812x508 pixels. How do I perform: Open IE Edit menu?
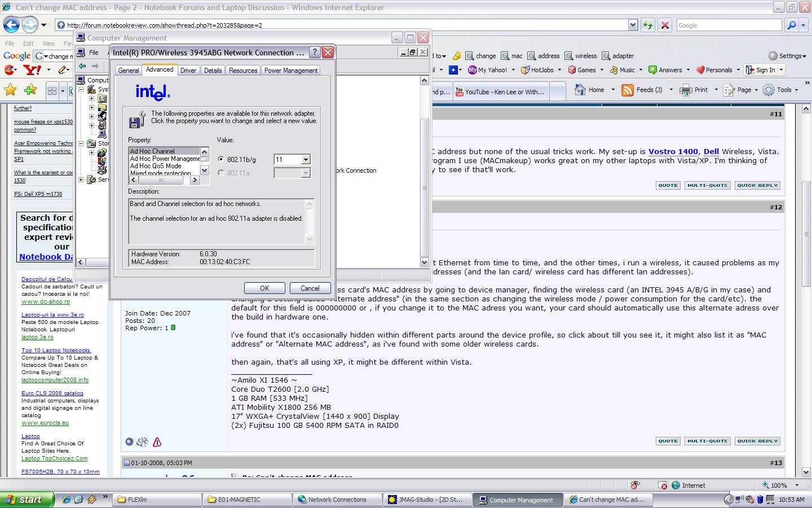(x=28, y=43)
